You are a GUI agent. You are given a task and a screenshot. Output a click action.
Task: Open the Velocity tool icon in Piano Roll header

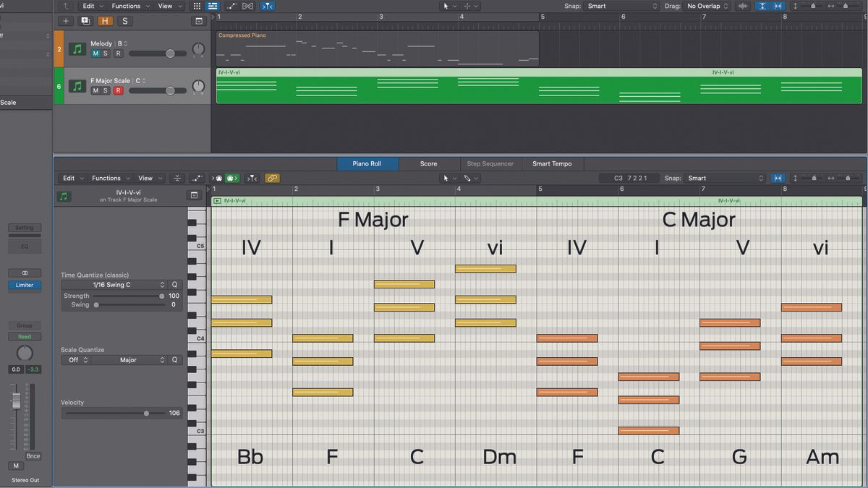point(177,178)
